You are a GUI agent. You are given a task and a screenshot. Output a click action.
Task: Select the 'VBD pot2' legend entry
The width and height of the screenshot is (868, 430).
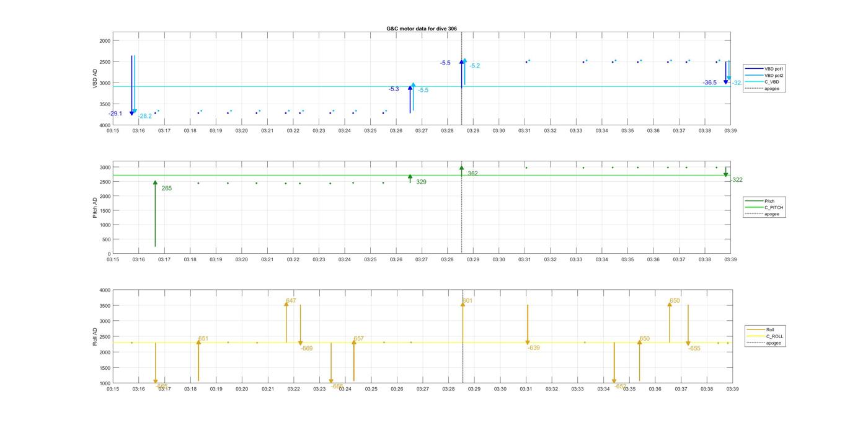(x=764, y=75)
